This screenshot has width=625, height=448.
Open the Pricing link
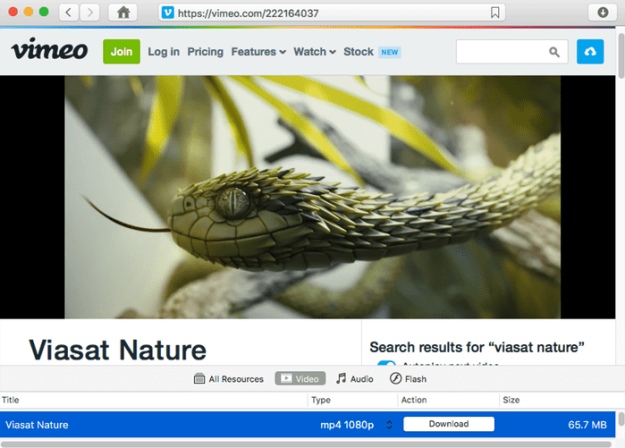(205, 52)
